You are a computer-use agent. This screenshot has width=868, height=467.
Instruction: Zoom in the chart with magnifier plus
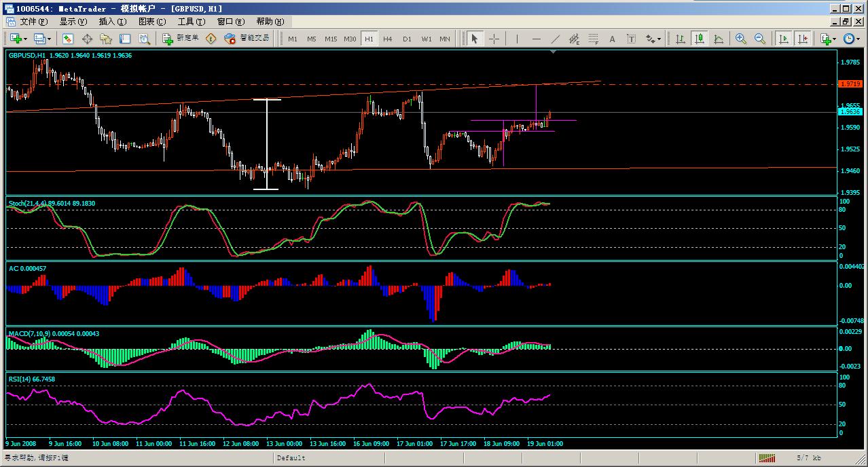tap(740, 39)
